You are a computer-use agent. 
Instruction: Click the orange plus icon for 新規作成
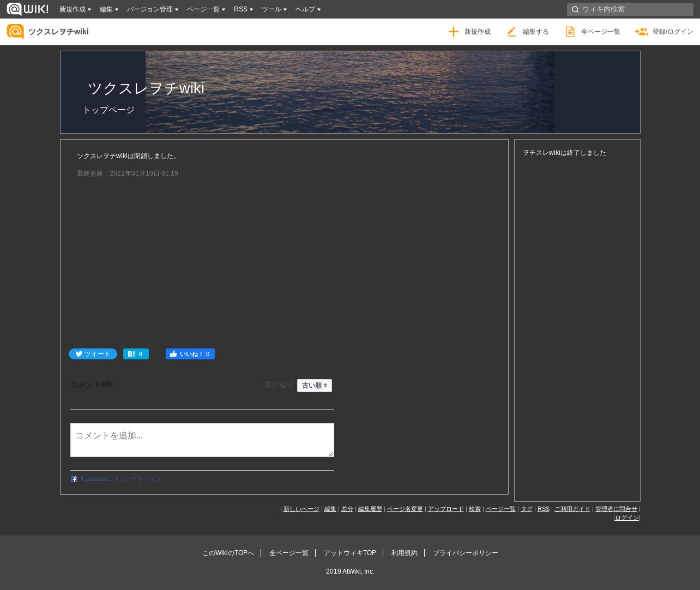[454, 32]
